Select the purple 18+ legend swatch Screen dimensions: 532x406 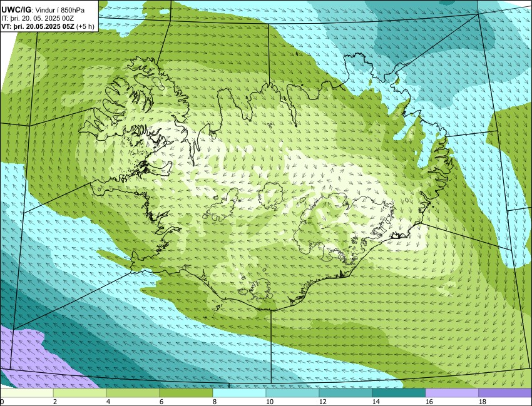click(505, 393)
